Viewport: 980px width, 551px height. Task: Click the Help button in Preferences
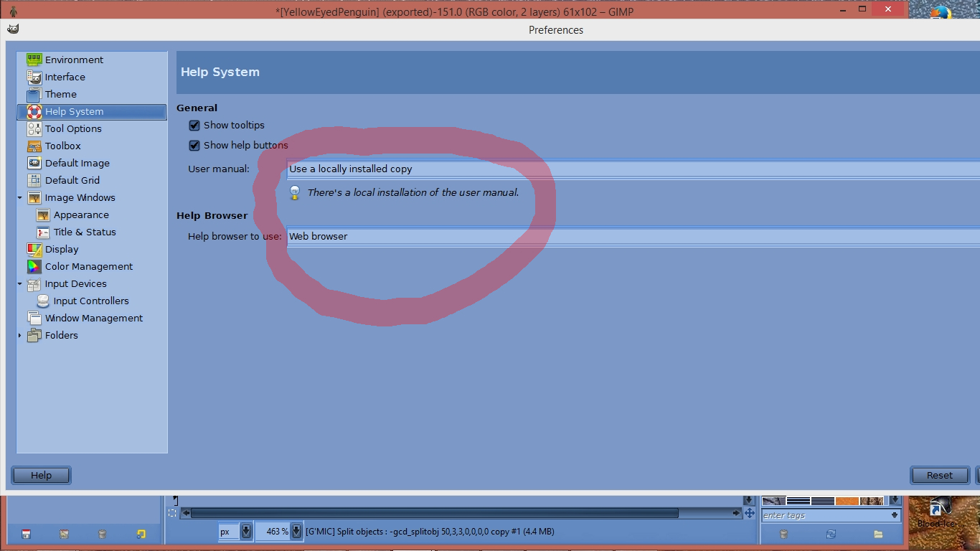tap(41, 475)
